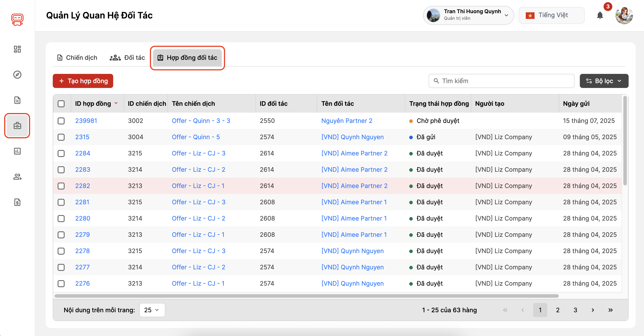Select the checkbox for contract 2282
Image resolution: width=644 pixels, height=336 pixels.
click(x=61, y=186)
